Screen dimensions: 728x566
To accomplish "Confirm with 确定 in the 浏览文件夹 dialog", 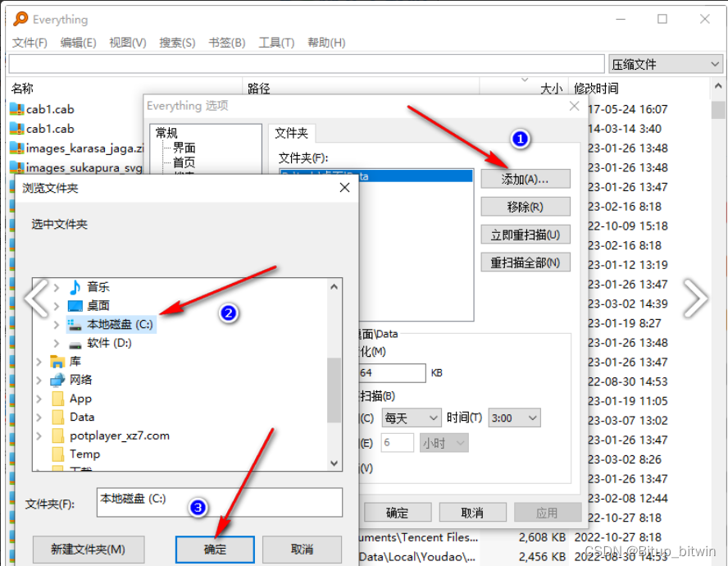I will 215,550.
